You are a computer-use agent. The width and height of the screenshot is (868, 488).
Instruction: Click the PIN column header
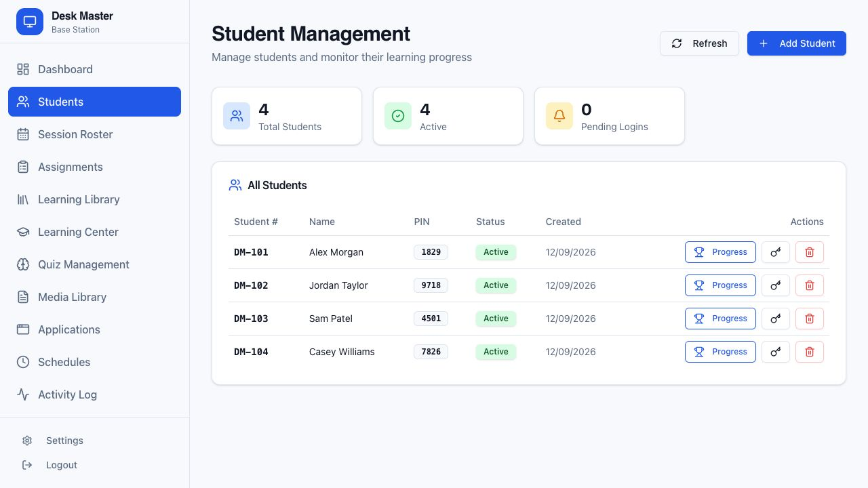tap(422, 222)
